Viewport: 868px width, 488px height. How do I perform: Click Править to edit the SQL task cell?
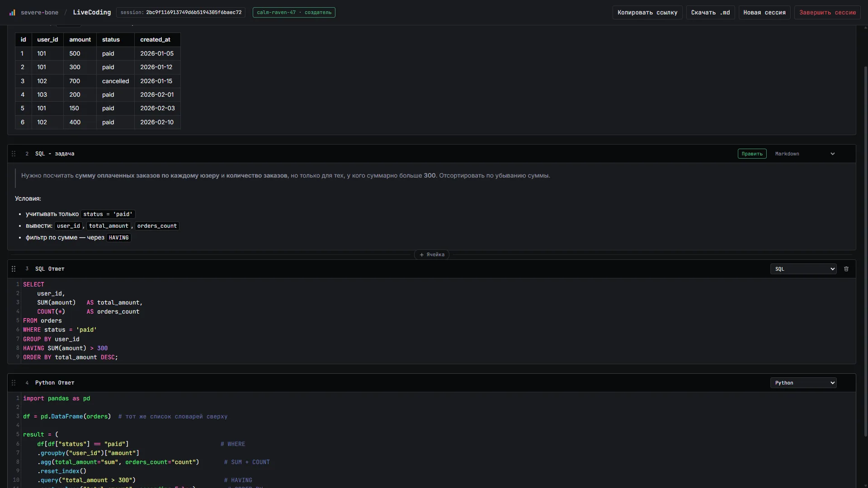point(752,154)
